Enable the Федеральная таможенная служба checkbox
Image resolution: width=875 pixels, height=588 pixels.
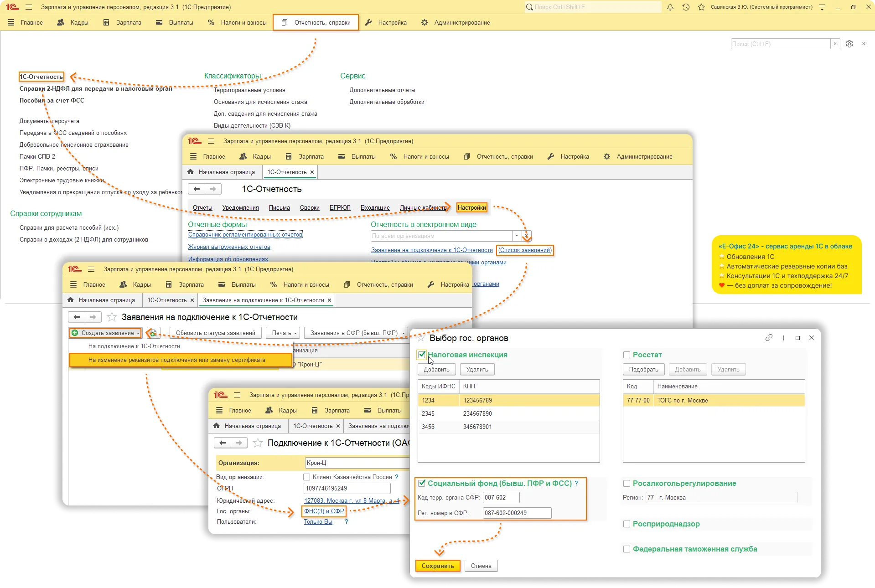point(627,549)
